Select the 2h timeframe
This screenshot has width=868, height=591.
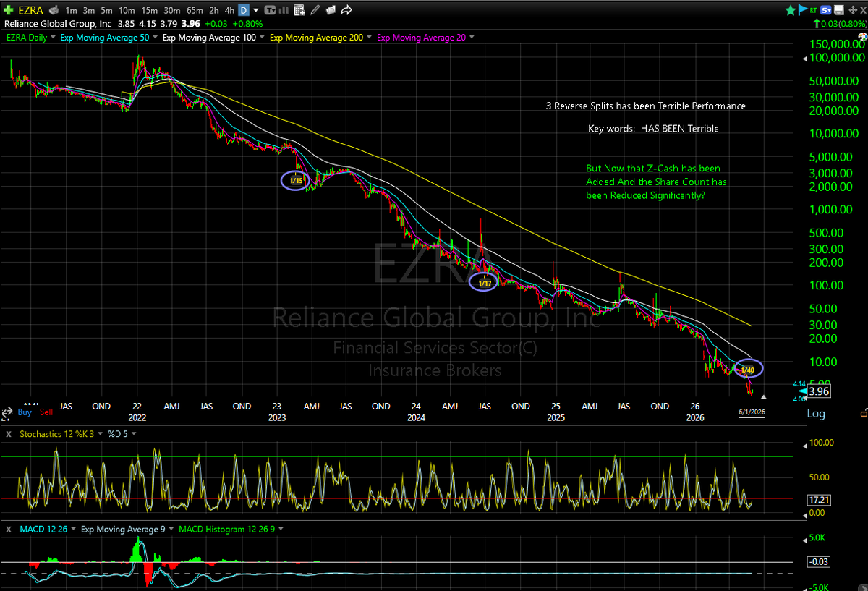click(214, 10)
